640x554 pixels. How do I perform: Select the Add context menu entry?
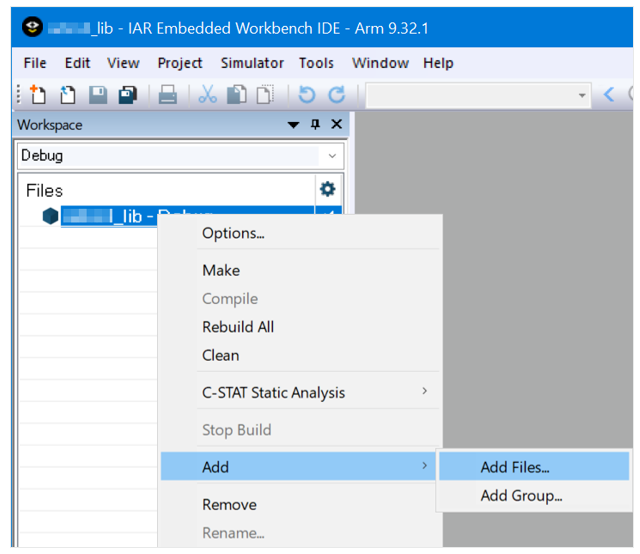(298, 466)
